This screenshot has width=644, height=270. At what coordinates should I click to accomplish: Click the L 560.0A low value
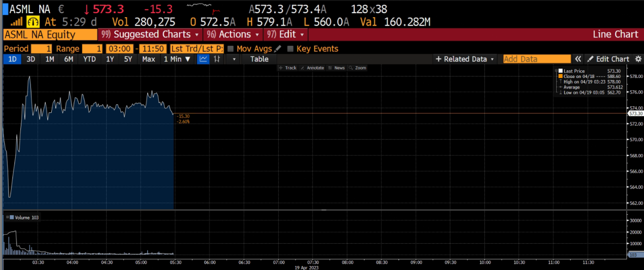[327, 22]
